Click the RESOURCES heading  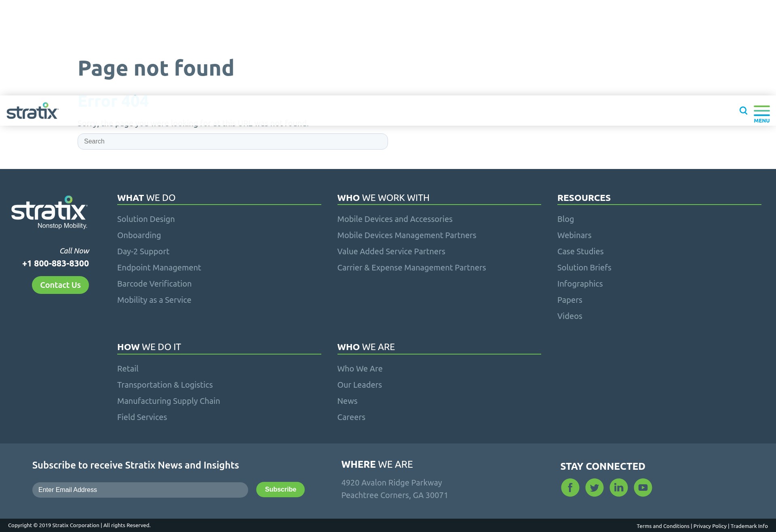click(584, 198)
